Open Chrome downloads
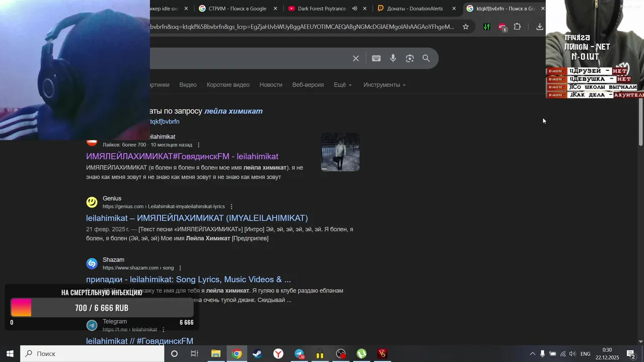 pos(539,27)
